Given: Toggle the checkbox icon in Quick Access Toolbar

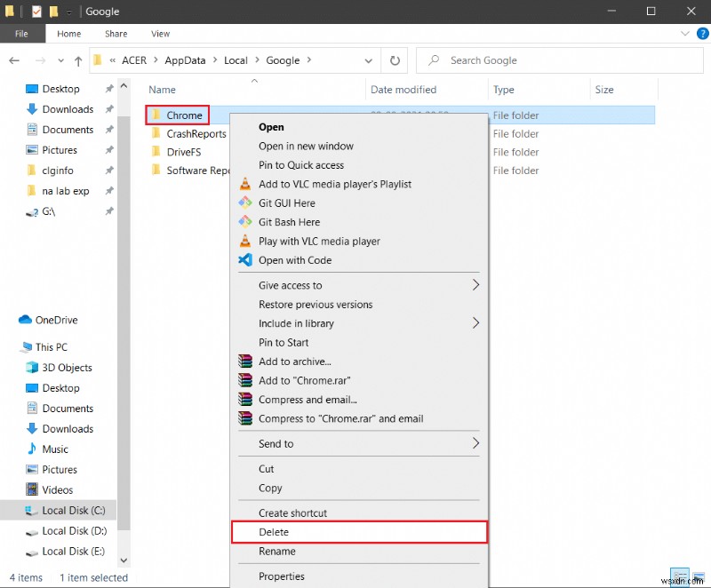Looking at the screenshot, I should (36, 12).
